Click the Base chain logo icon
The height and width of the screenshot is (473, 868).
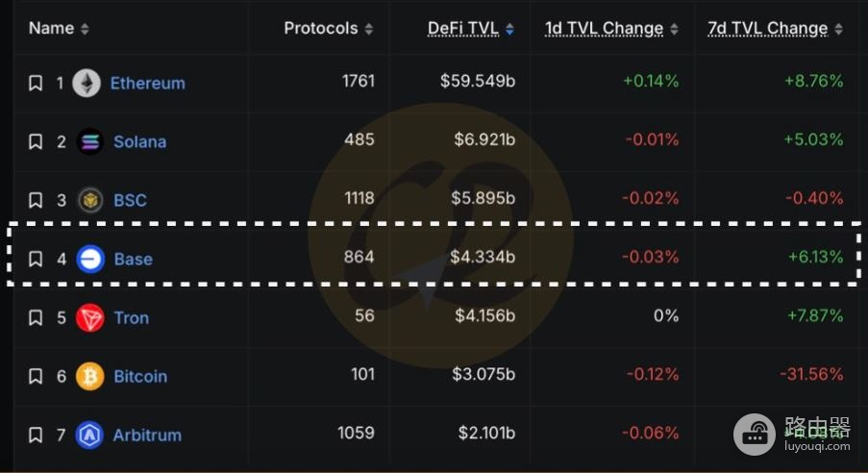point(90,259)
